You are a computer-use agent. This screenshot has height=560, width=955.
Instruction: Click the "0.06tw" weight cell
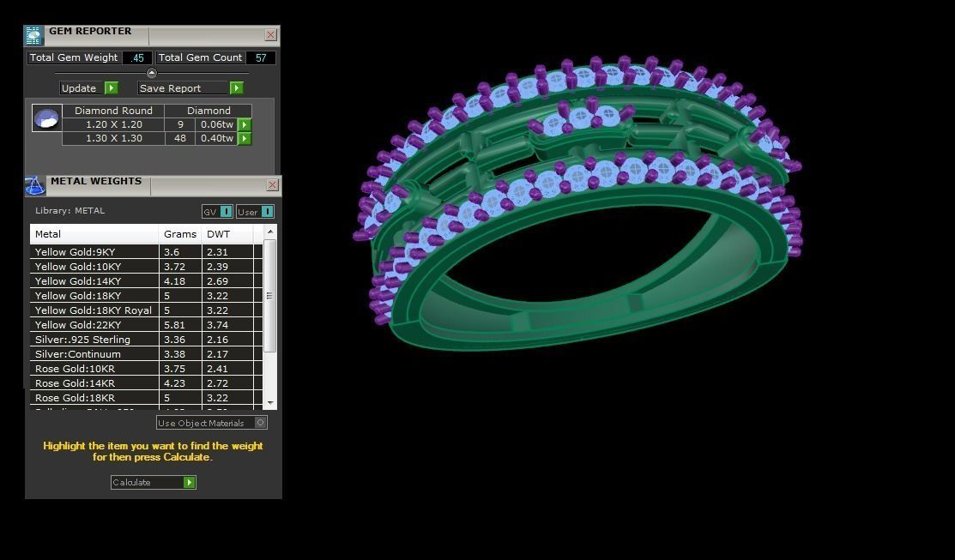[217, 125]
